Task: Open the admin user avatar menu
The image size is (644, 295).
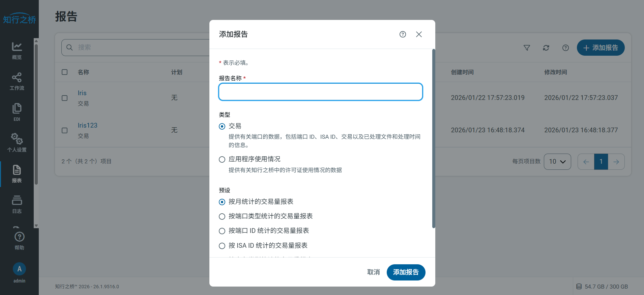Action: [19, 269]
